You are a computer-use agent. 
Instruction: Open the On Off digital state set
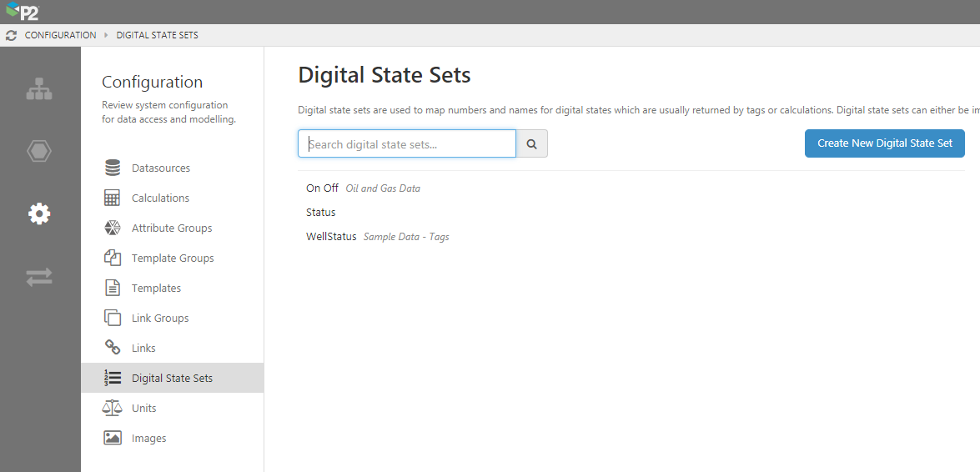click(322, 188)
